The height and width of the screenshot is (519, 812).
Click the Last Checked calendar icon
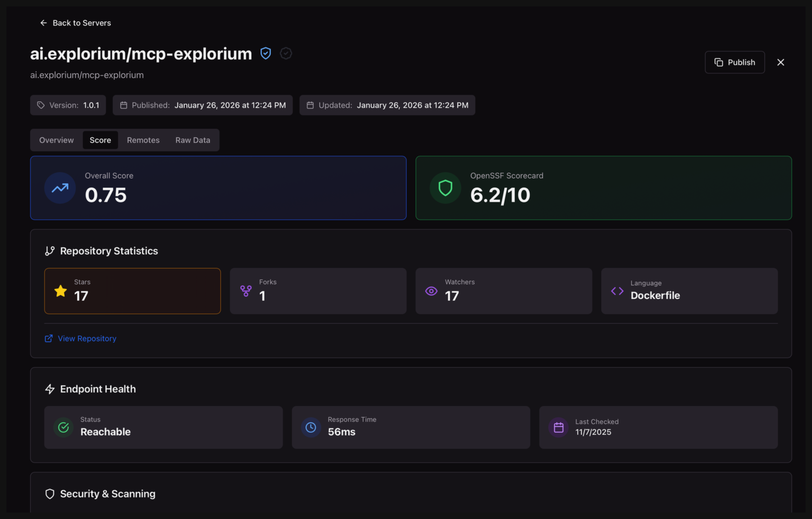pos(558,427)
